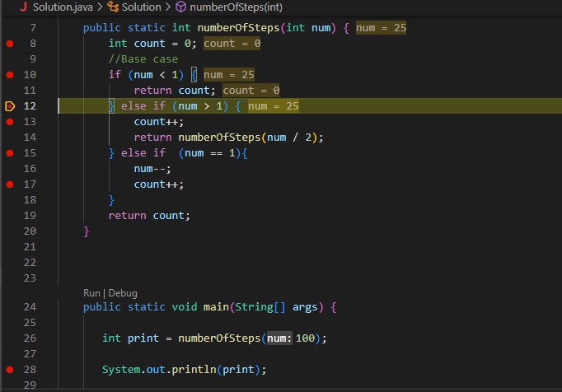This screenshot has width=562, height=392.
Task: Click 'count++;' on line 17
Action: tap(159, 184)
